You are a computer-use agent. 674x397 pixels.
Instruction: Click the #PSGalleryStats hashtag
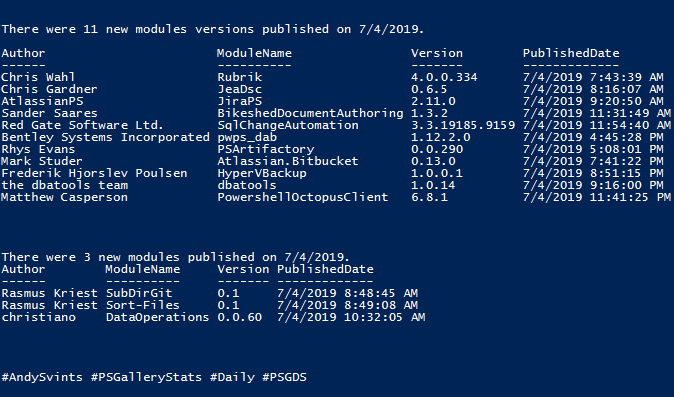tap(146, 378)
